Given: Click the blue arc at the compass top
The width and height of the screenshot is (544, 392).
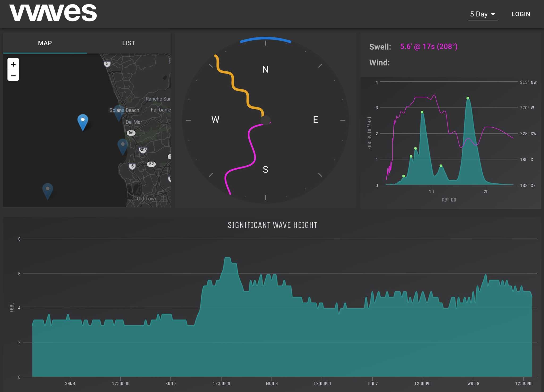Looking at the screenshot, I should (265, 39).
